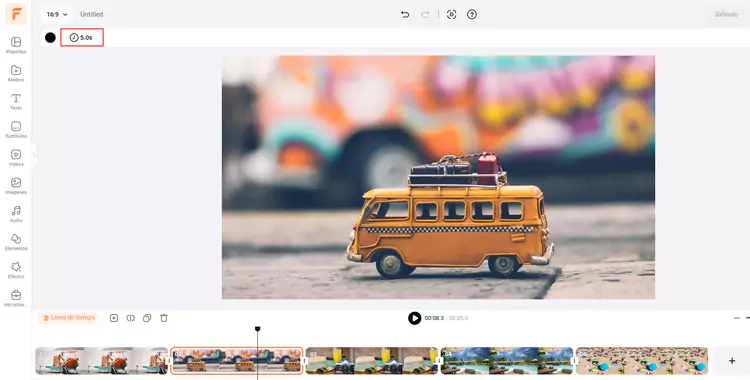
Task: Open the Elementos panel
Action: coord(16,242)
